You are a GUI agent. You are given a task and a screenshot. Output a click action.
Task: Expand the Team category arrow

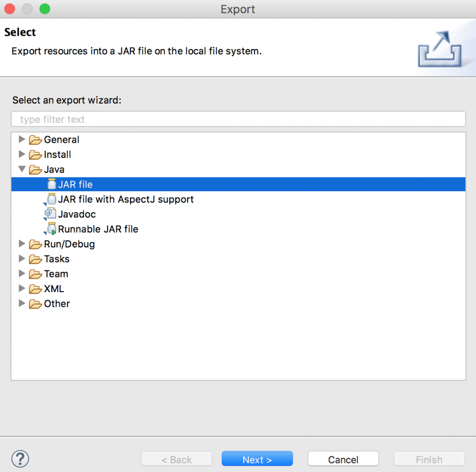pyautogui.click(x=21, y=274)
